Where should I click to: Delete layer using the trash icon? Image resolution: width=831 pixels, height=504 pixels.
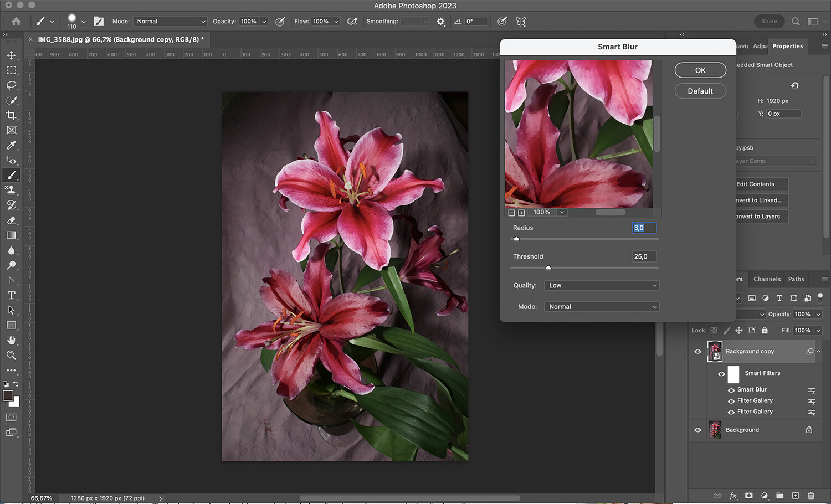point(810,496)
